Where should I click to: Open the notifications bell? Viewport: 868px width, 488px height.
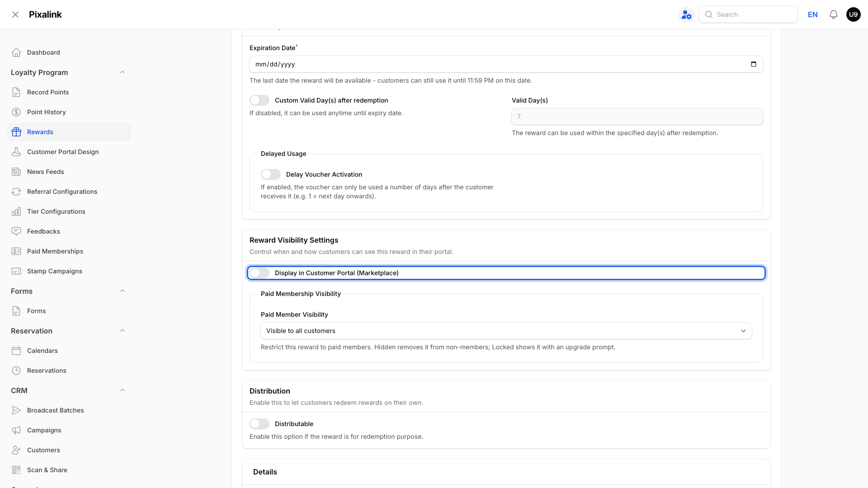coord(834,14)
